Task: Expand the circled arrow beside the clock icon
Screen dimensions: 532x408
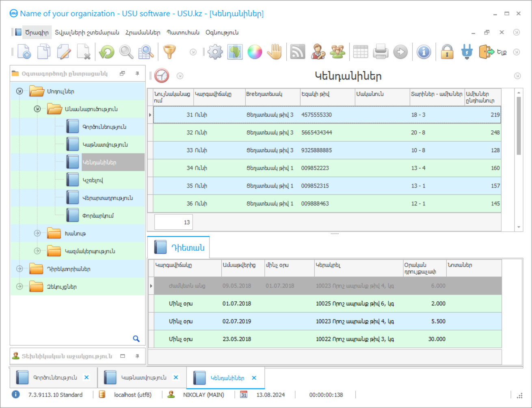Action: (180, 76)
